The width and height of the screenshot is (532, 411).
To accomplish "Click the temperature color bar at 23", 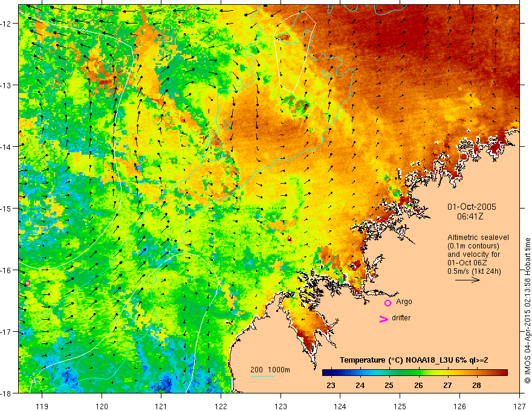I will (331, 373).
